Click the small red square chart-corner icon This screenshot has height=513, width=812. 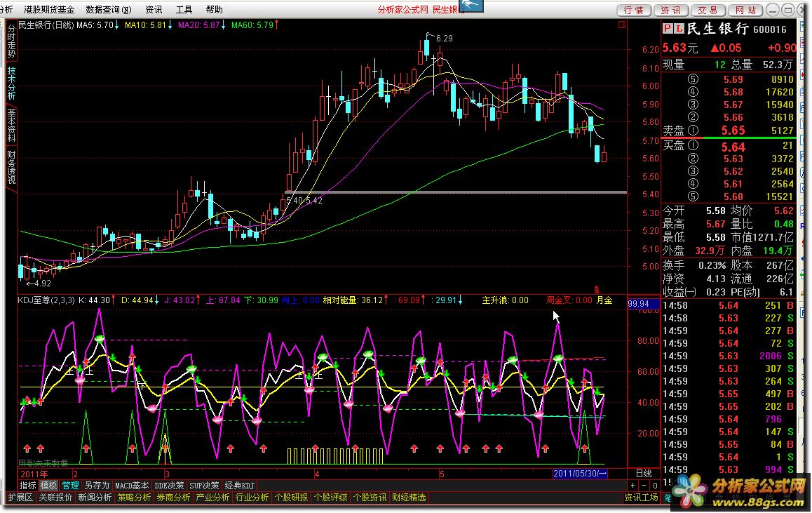coord(622,25)
